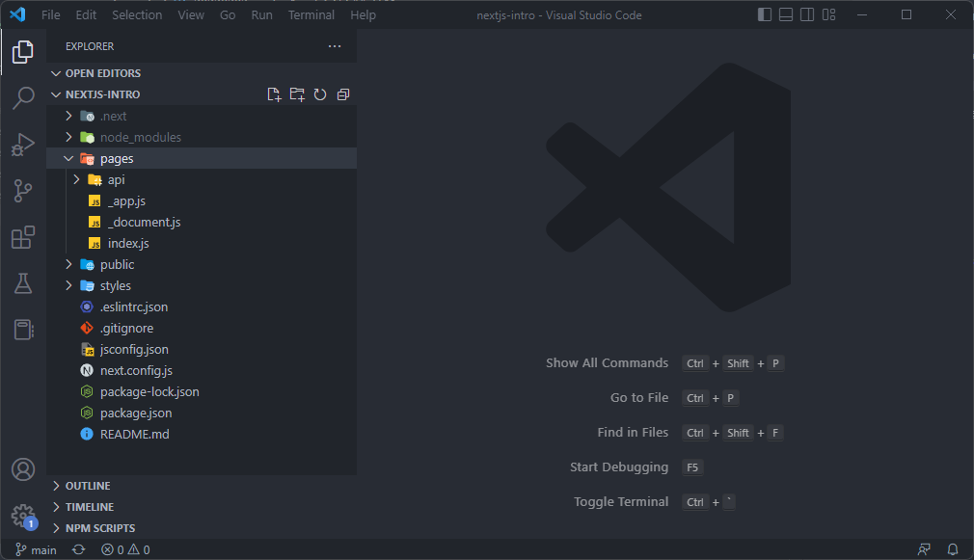Screen dimensions: 974x560
Task: Open the Search view in activity bar
Action: point(23,97)
